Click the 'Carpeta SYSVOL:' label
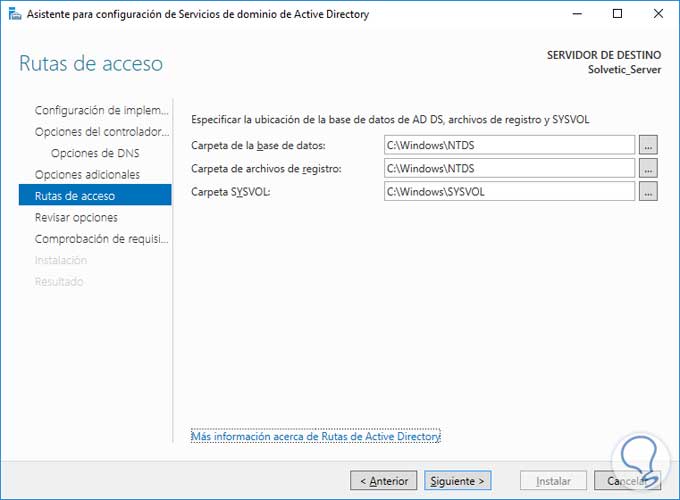The width and height of the screenshot is (680, 500). [230, 192]
